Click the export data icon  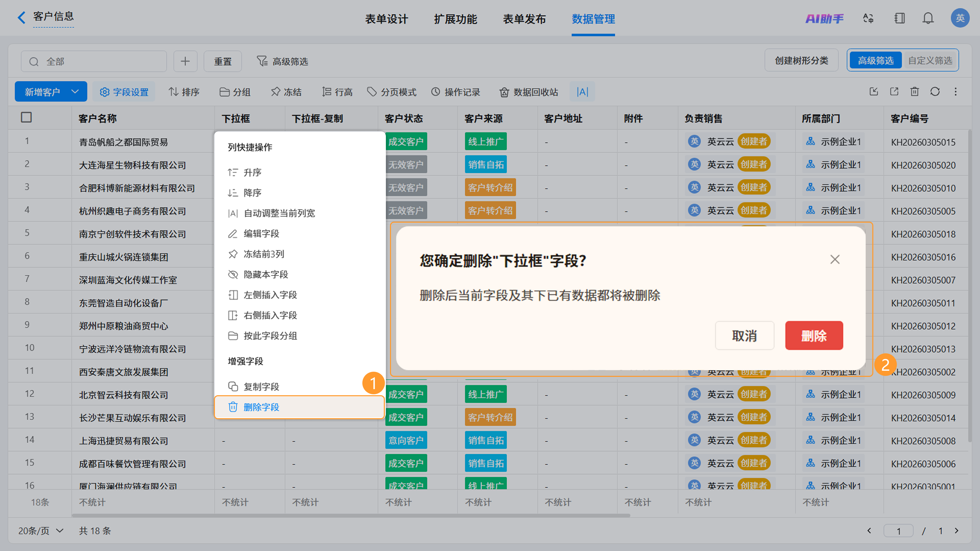pyautogui.click(x=895, y=92)
